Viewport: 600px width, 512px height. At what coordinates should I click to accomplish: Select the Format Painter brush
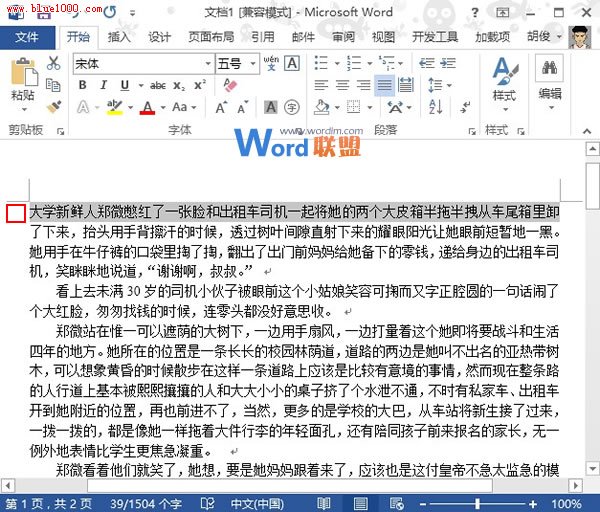tap(54, 107)
